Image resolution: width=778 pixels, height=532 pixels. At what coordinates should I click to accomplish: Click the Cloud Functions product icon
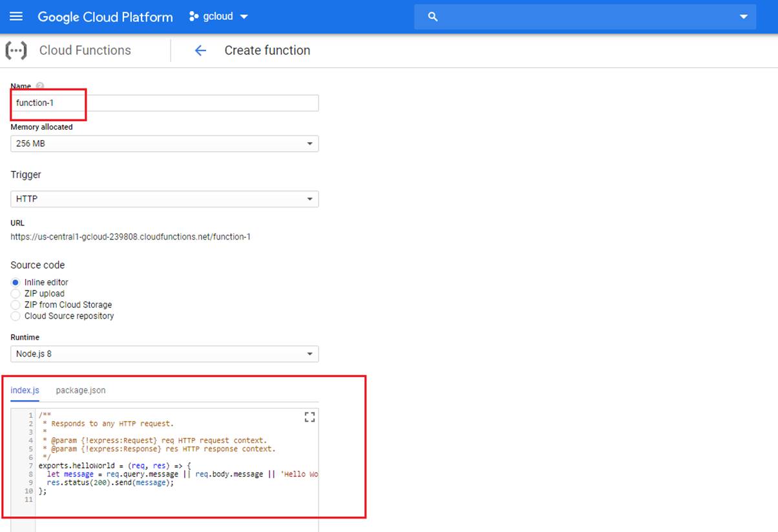16,50
